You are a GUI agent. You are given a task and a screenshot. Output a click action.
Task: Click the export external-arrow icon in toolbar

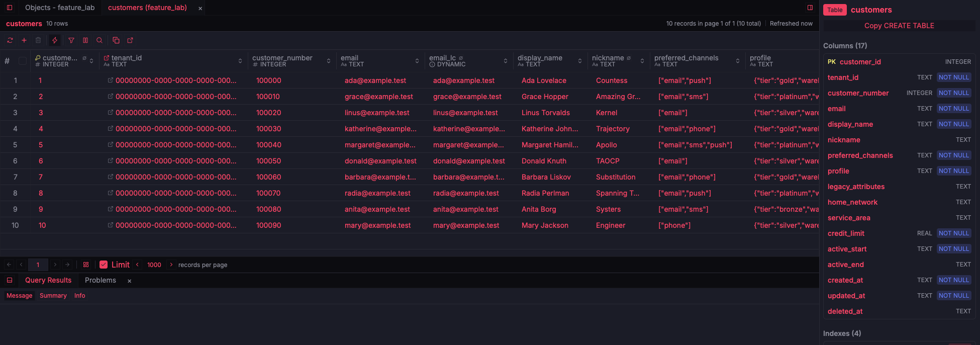[x=130, y=40]
